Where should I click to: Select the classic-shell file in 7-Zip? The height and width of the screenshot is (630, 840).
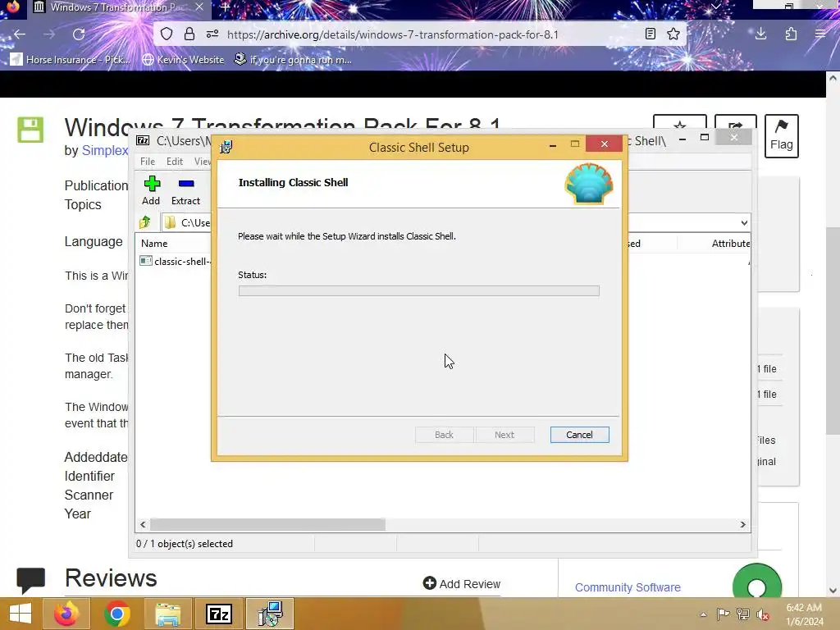point(175,262)
